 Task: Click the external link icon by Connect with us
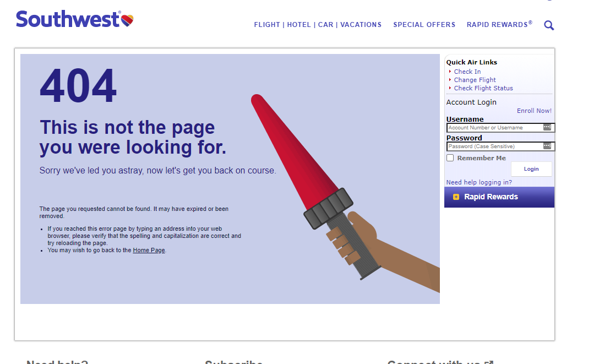coord(489,362)
